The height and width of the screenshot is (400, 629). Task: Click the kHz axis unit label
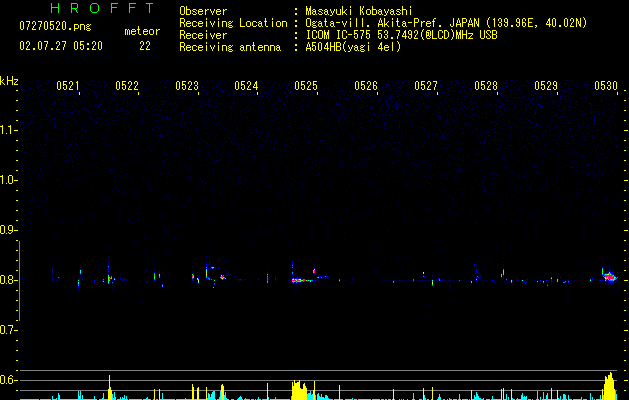click(x=9, y=81)
